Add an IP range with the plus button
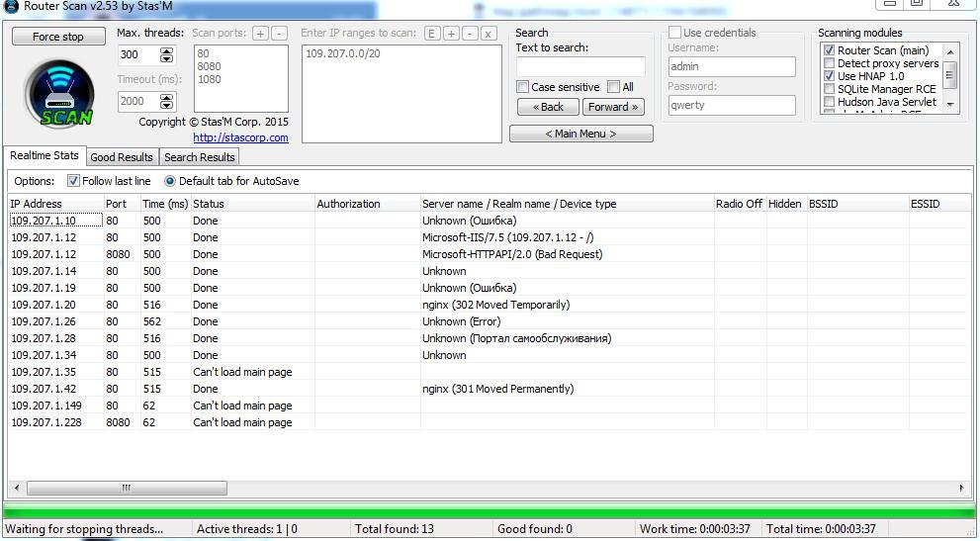 pos(451,34)
